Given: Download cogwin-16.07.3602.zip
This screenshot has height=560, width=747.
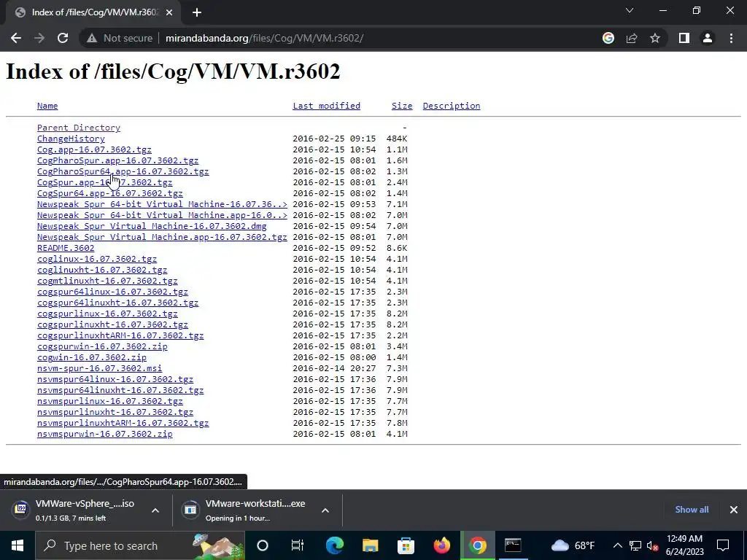Looking at the screenshot, I should (x=92, y=357).
